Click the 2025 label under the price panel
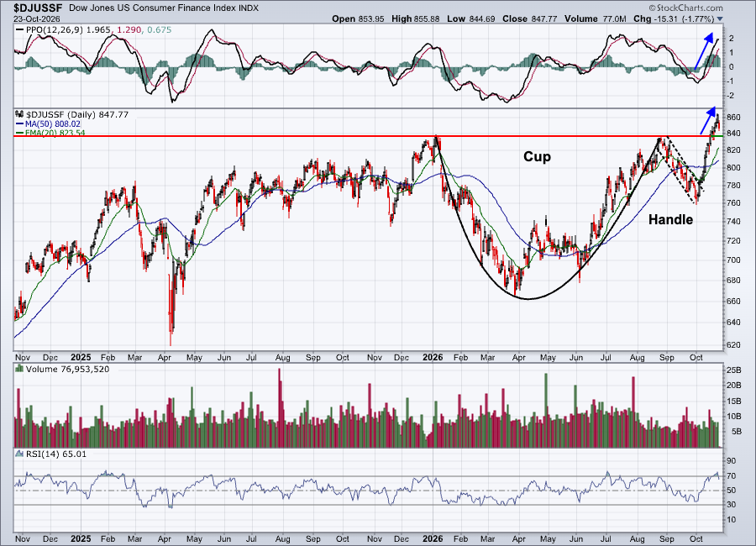756x546 pixels. click(81, 357)
